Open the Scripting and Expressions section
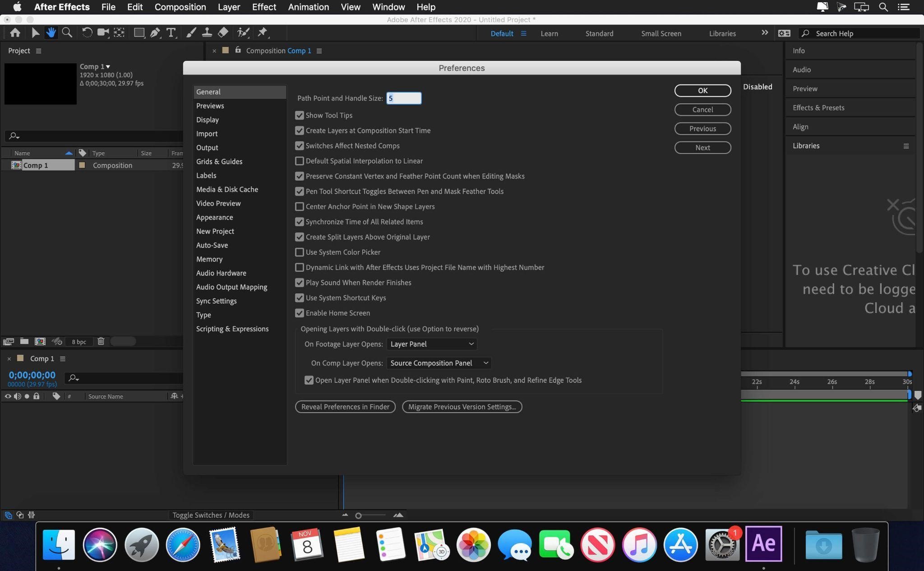The width and height of the screenshot is (924, 571). tap(231, 328)
